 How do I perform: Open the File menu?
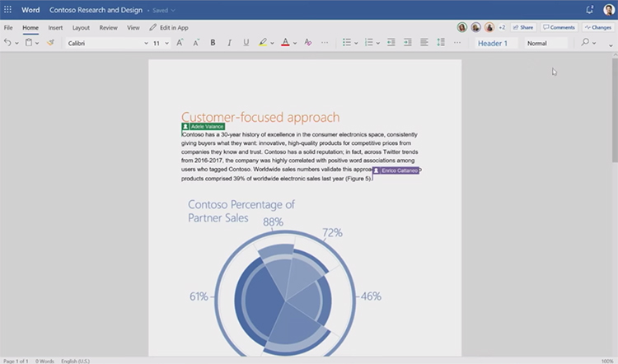pyautogui.click(x=8, y=27)
